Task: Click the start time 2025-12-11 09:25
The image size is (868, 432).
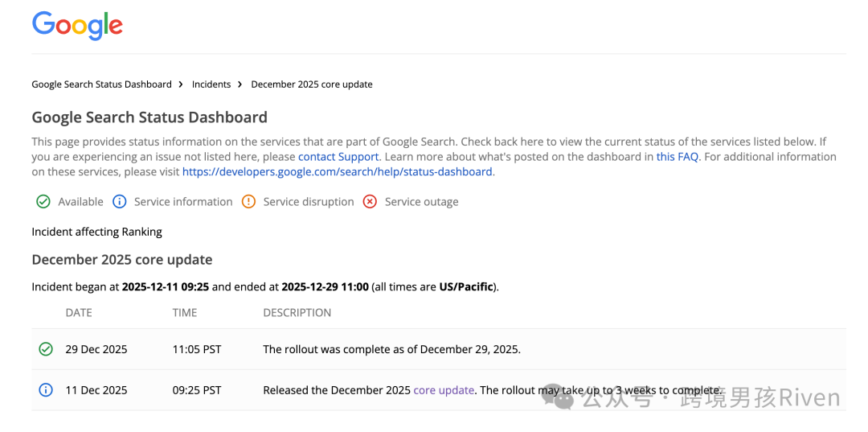Action: (x=166, y=287)
